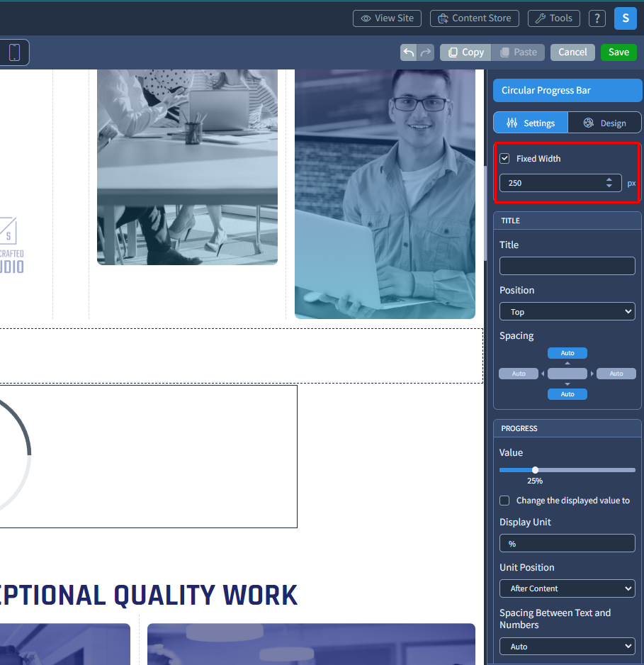Increase the Fixed Width value with up arrow

pos(609,180)
